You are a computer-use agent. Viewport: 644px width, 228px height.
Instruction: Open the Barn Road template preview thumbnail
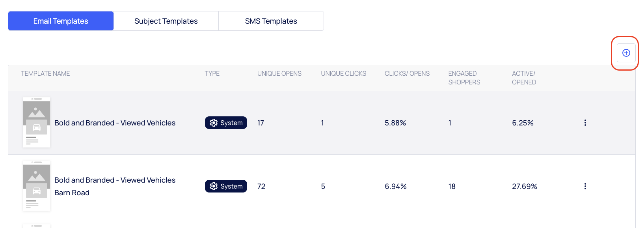[37, 186]
